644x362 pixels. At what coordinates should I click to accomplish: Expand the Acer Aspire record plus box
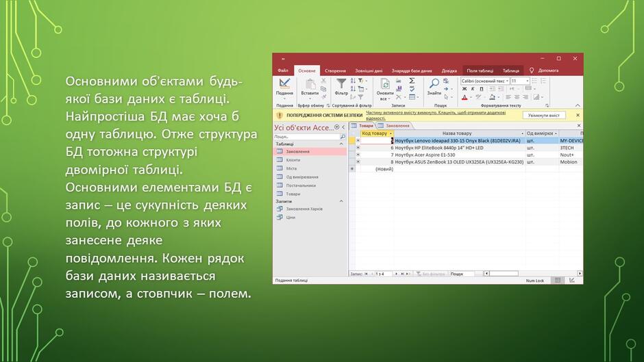(358, 155)
